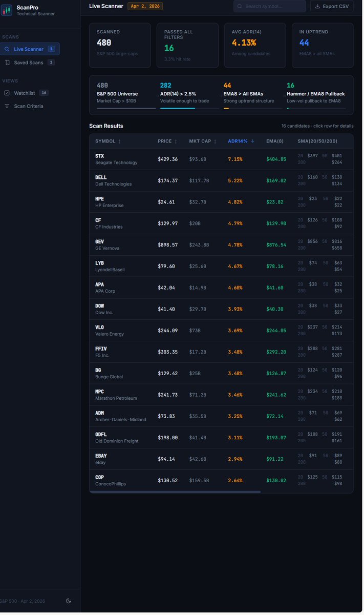This screenshot has width=364, height=615.
Task: Sort by the MKT CAP column header
Action: tap(203, 141)
